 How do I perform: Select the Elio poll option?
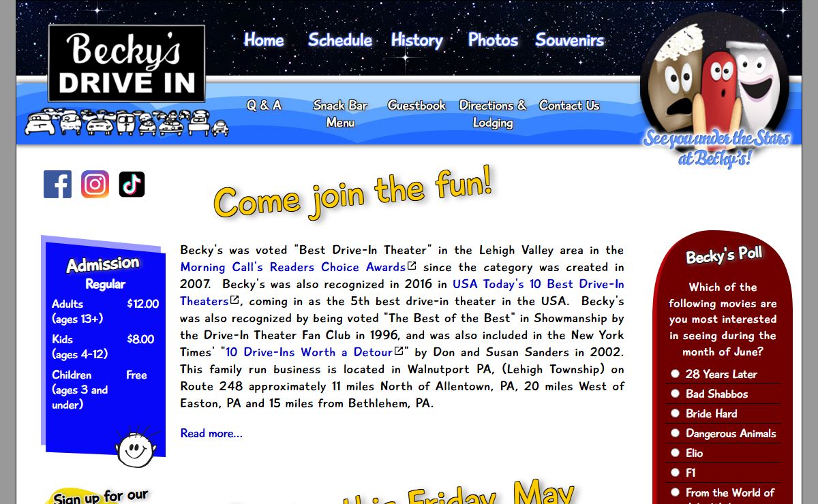tap(675, 452)
